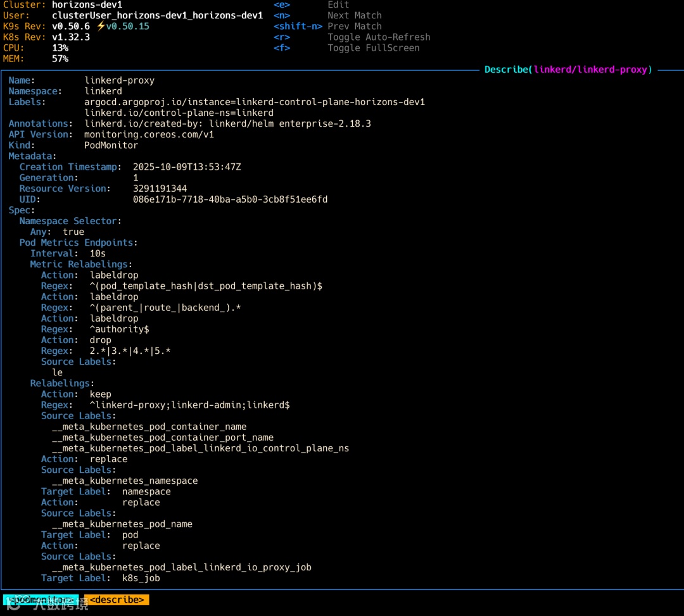Click cluster name horizons-dev1
Viewport: 684px width, 616px height.
pyautogui.click(x=87, y=5)
